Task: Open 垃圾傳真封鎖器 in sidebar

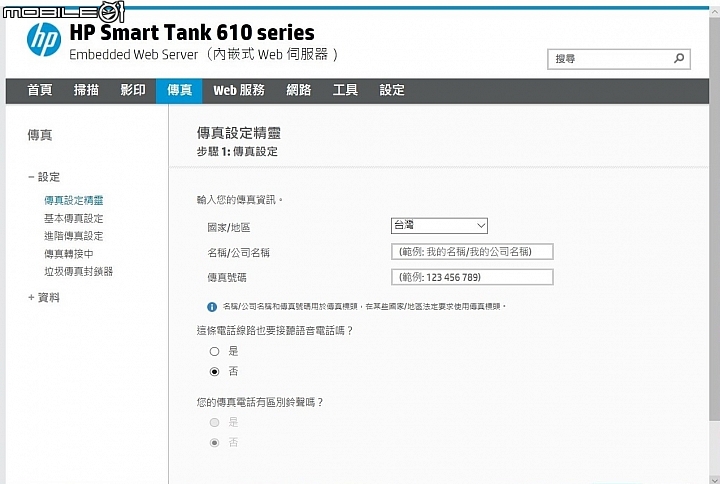Action: [x=79, y=271]
